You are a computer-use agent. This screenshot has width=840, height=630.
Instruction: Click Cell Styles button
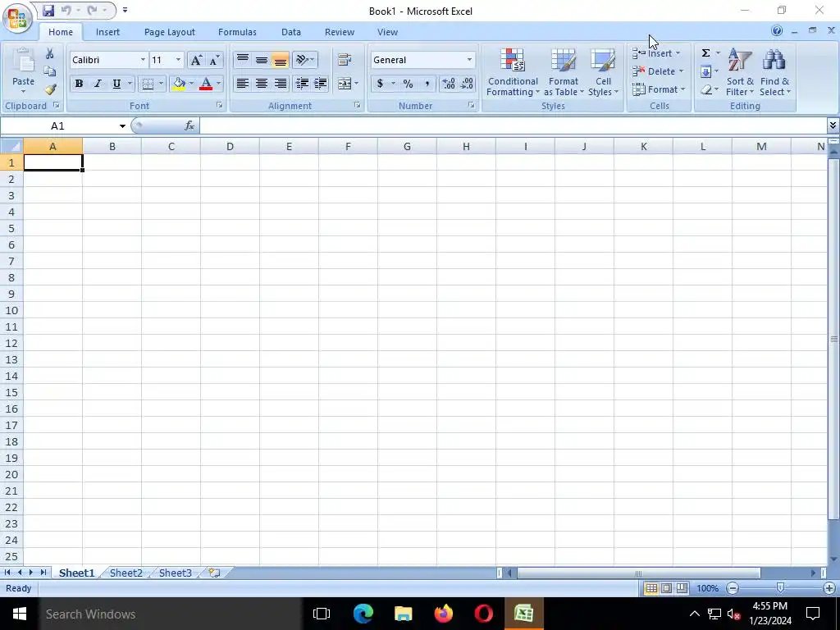coord(603,73)
